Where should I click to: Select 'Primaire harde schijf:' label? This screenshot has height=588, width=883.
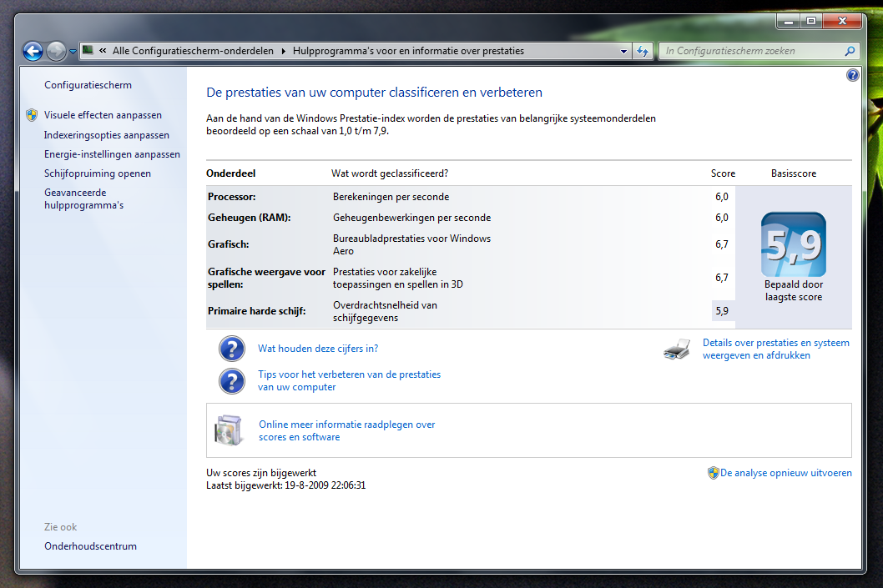point(256,311)
